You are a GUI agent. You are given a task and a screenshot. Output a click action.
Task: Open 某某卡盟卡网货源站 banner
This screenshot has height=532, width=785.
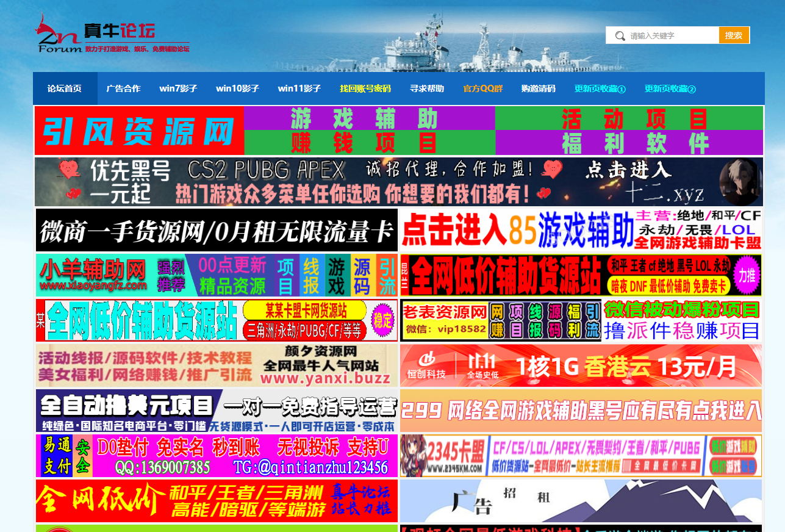(x=217, y=320)
